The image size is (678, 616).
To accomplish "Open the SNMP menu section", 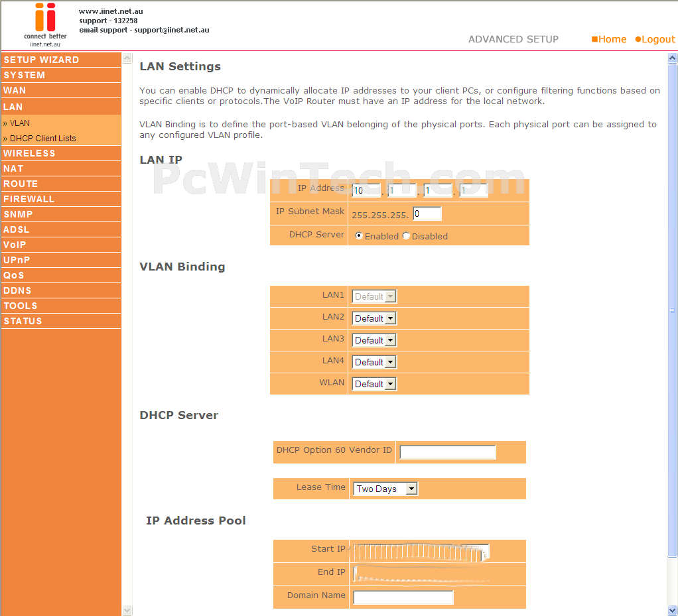I will (61, 214).
